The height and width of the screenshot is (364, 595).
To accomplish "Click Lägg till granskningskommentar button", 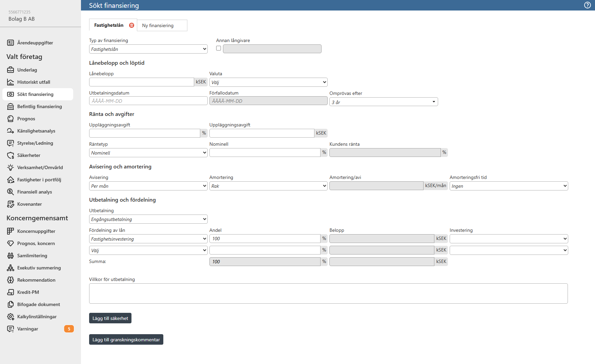I will click(126, 340).
